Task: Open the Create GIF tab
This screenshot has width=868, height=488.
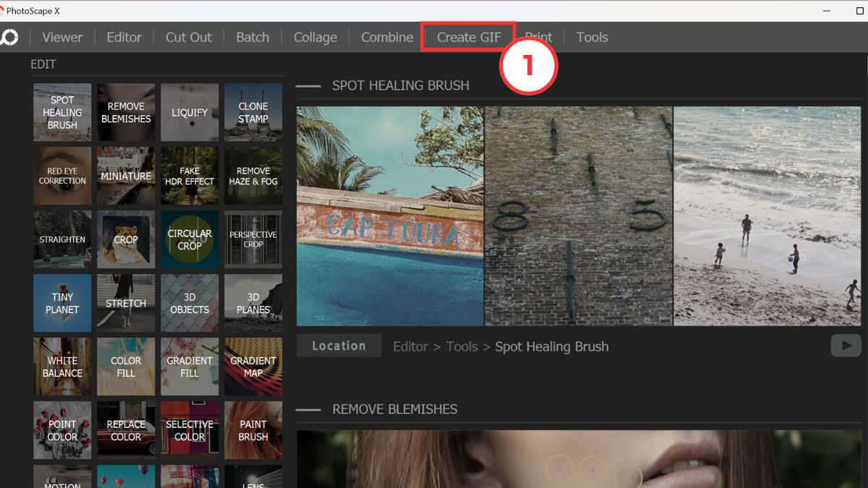Action: 469,37
